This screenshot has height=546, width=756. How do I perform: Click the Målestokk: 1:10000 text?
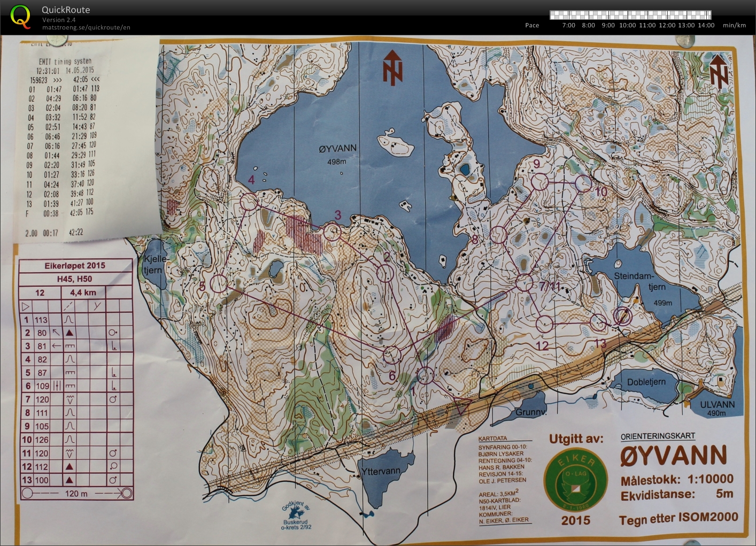pyautogui.click(x=677, y=480)
